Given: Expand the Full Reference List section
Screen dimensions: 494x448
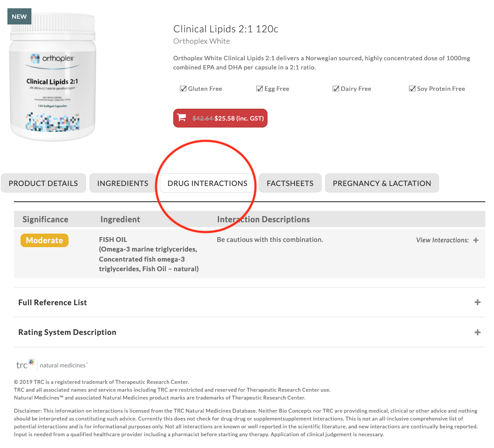Looking at the screenshot, I should pos(477,302).
